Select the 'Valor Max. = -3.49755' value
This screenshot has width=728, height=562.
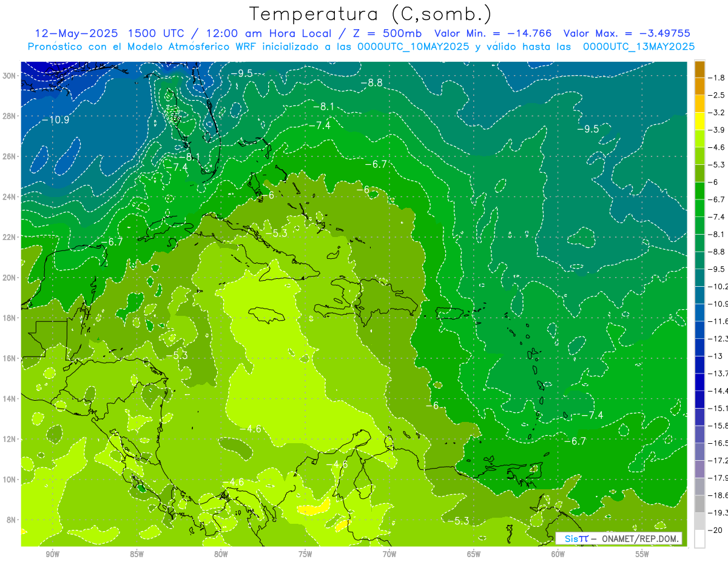click(627, 33)
